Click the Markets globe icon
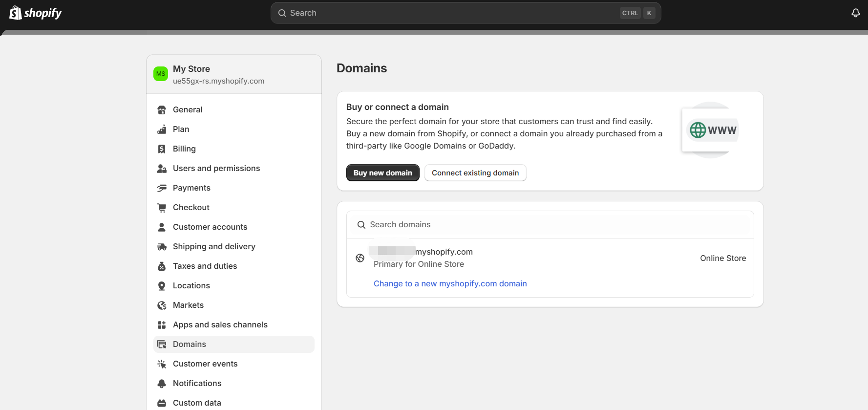Image resolution: width=868 pixels, height=410 pixels. pyautogui.click(x=162, y=305)
